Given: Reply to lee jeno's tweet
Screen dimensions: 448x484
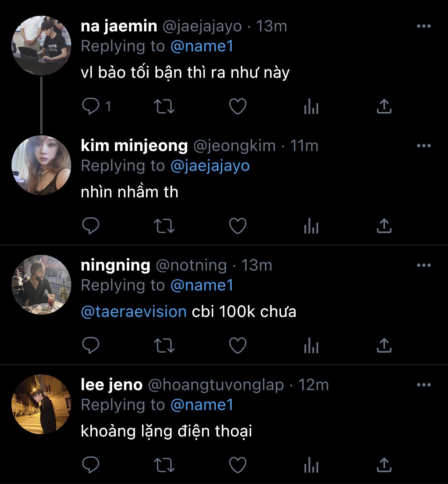Looking at the screenshot, I should coord(91,466).
